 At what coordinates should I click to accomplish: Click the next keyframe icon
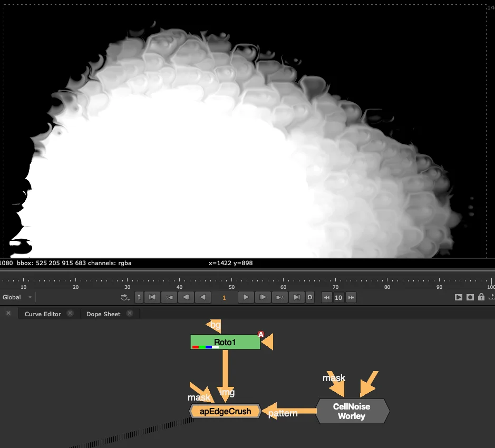tap(279, 297)
